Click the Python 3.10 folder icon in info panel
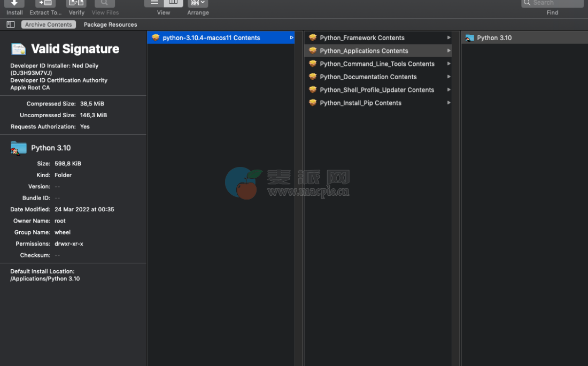 click(18, 148)
